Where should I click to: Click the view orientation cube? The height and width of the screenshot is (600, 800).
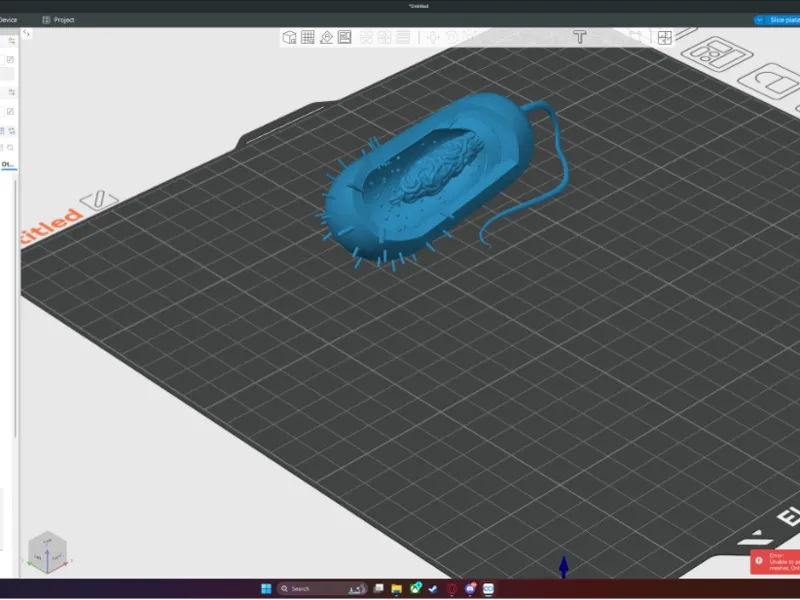coord(47,552)
